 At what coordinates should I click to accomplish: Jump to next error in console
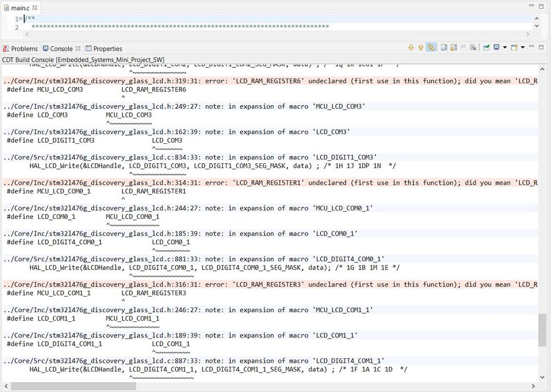411,47
